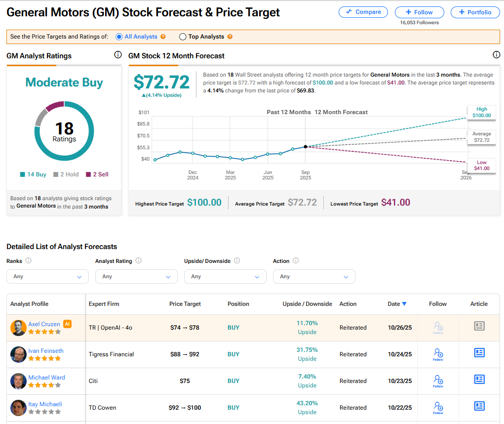
Task: Click info icon next to Ranks filter
Action: coord(29,261)
